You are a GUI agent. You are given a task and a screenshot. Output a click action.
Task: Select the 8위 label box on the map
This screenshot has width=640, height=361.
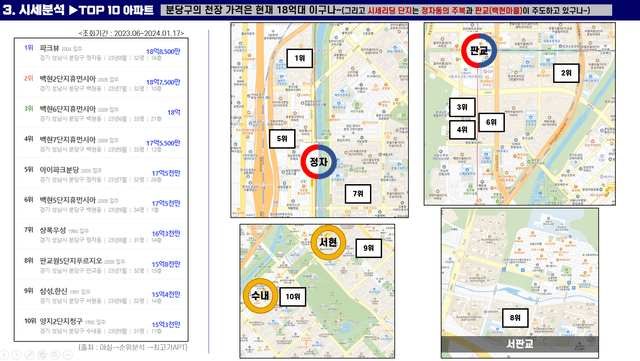tap(515, 318)
